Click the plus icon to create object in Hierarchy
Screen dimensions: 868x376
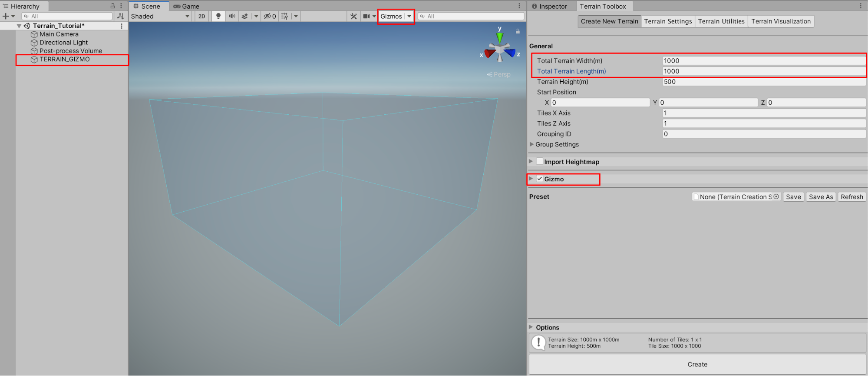(x=6, y=16)
